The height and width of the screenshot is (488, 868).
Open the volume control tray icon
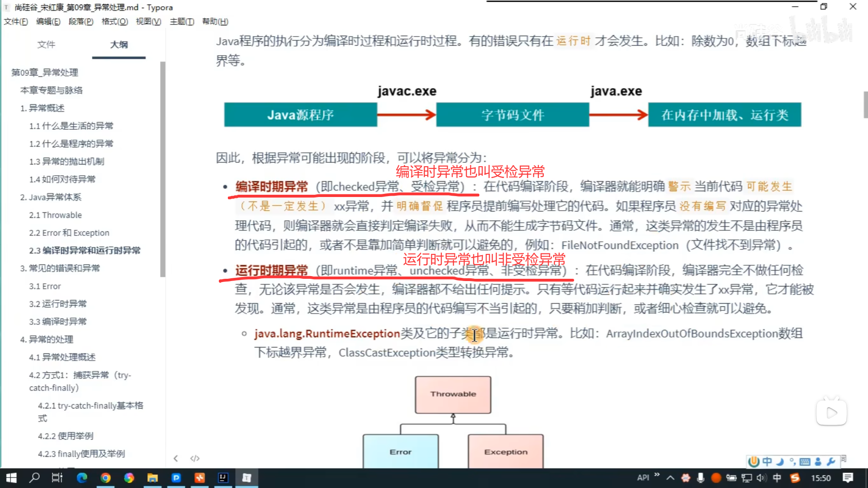coord(761,478)
